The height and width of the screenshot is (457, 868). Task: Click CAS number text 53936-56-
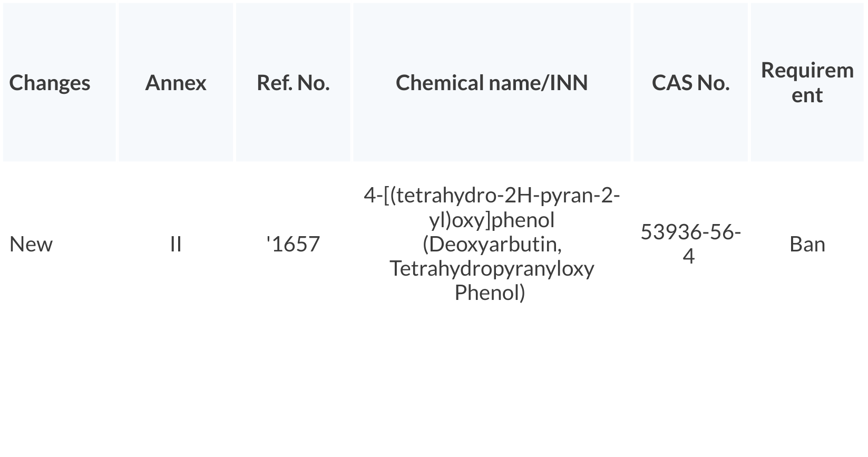[690, 232]
